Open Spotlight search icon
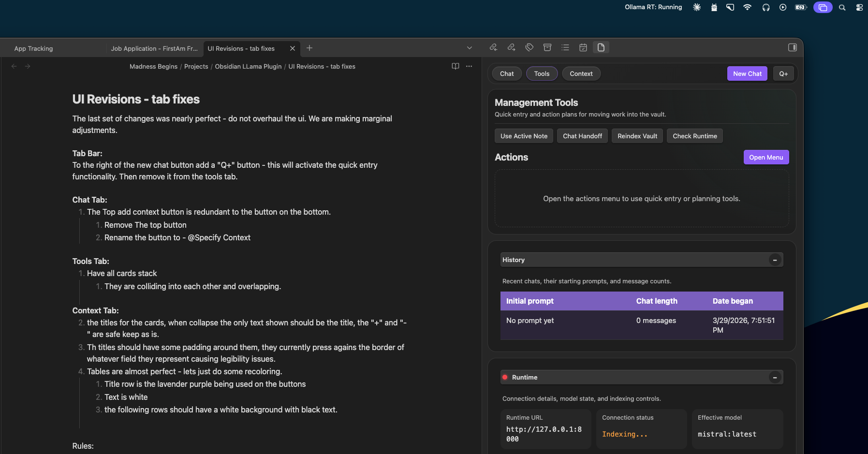The image size is (868, 454). click(x=842, y=7)
